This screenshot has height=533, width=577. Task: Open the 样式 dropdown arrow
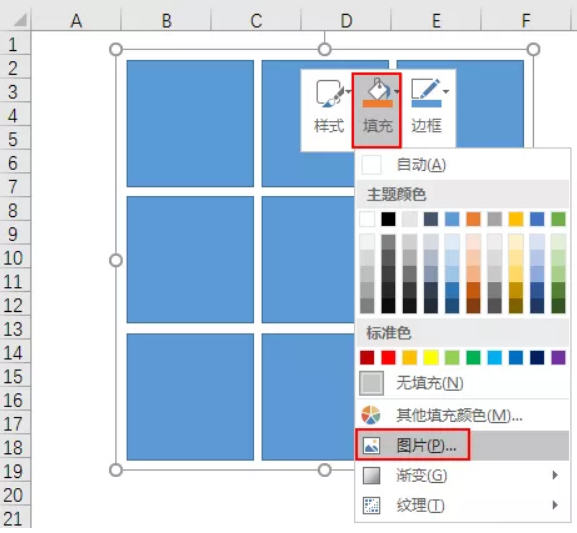[x=348, y=91]
